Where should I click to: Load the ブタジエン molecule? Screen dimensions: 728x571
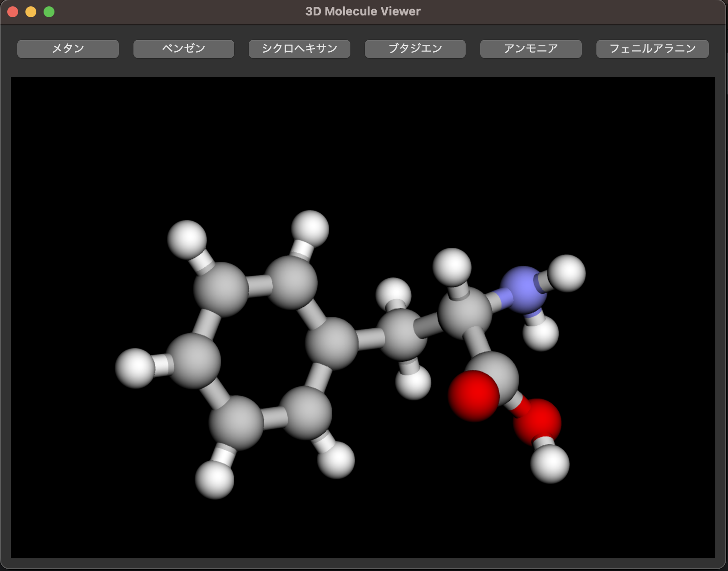[x=414, y=49]
